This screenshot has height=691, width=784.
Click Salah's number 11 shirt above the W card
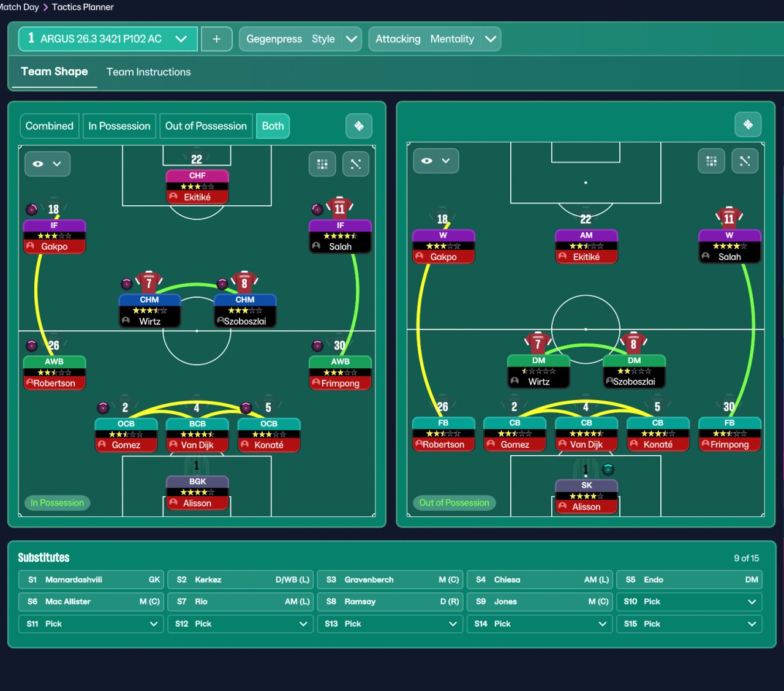729,218
